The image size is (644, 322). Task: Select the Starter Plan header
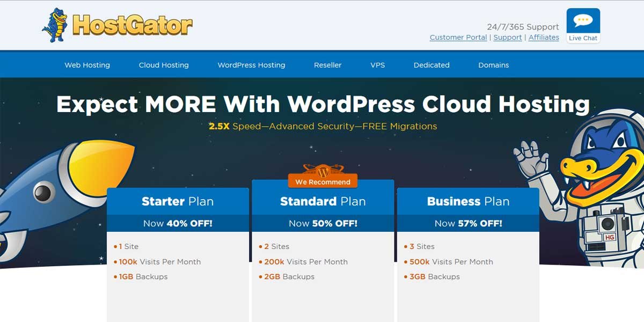(178, 202)
